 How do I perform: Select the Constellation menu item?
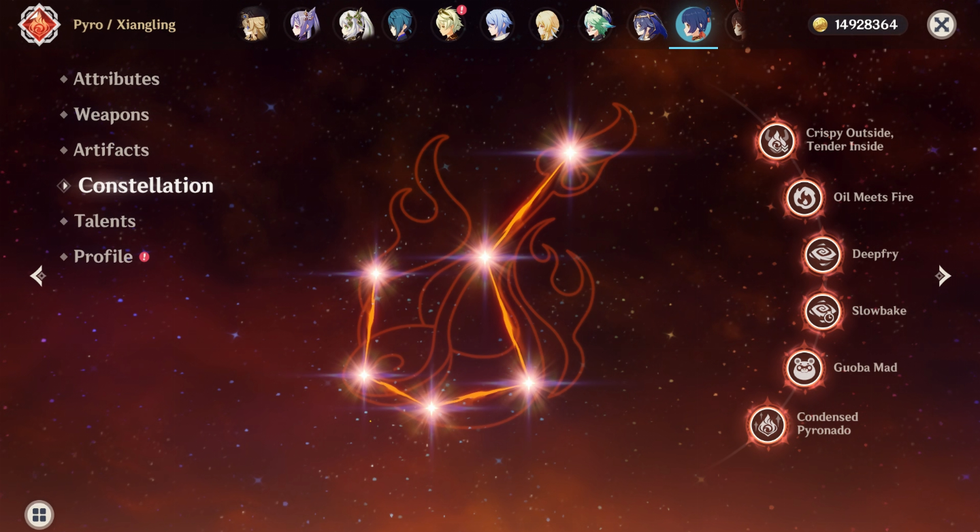point(146,186)
